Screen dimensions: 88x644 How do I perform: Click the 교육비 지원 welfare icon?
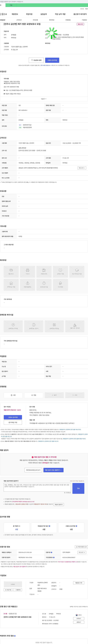tap(60, 272)
